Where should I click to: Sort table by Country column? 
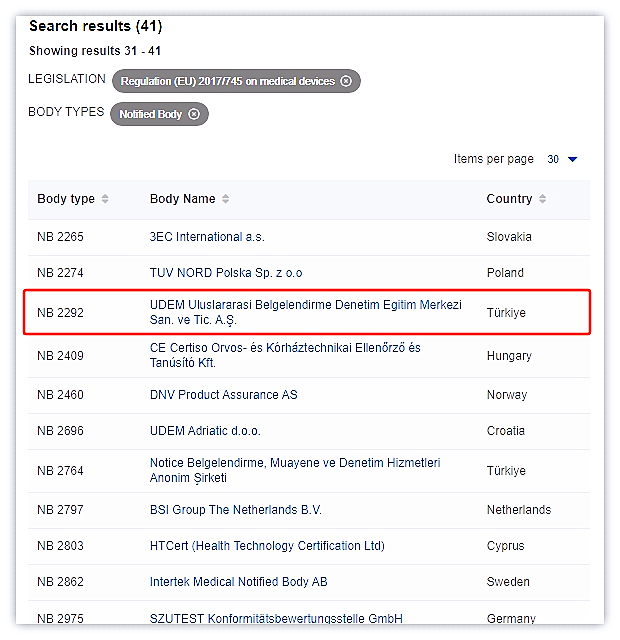tap(542, 199)
